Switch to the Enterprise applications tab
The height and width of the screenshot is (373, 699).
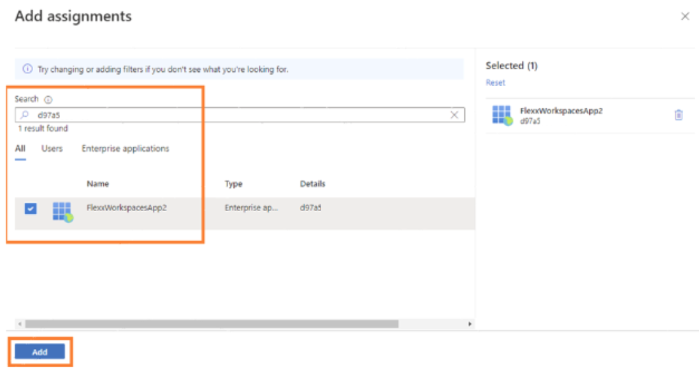(x=125, y=149)
